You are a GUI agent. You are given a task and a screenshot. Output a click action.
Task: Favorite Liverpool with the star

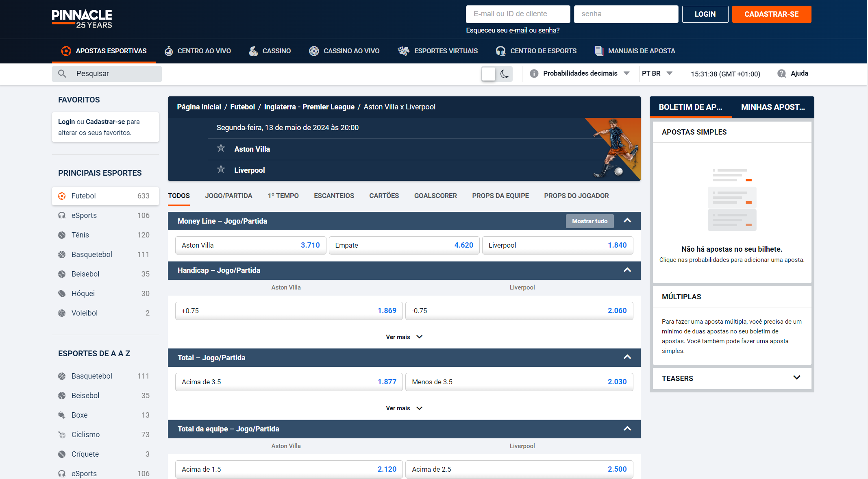click(x=221, y=169)
